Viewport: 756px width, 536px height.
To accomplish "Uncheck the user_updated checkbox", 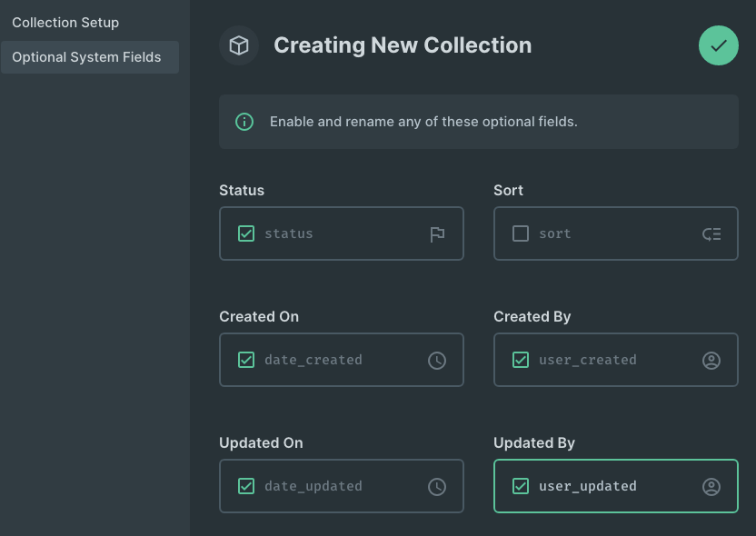I will coord(521,486).
